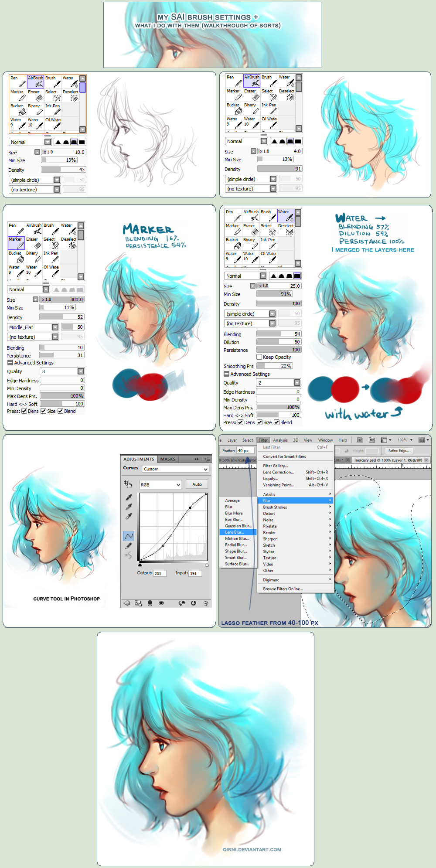The image size is (436, 868).
Task: Collapse Advanced Settings in the Water panel
Action: coord(226,374)
